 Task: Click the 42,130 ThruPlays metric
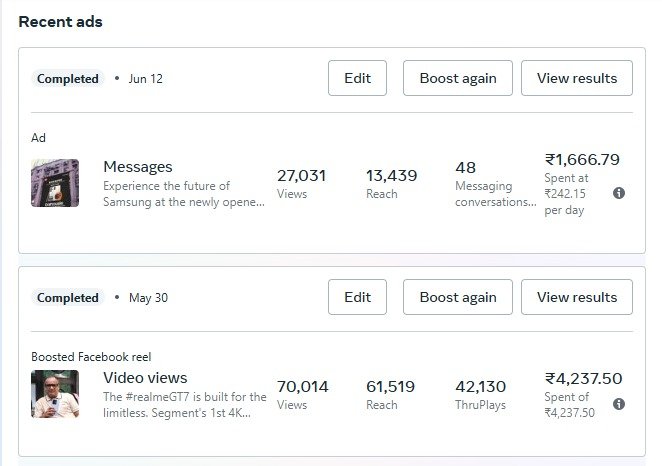click(481, 394)
